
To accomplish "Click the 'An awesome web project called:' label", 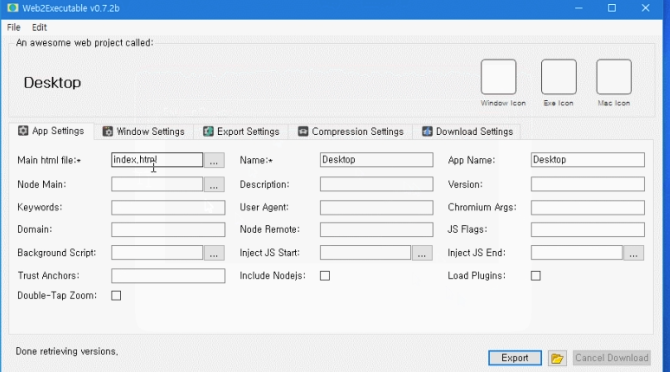I will (x=84, y=43).
